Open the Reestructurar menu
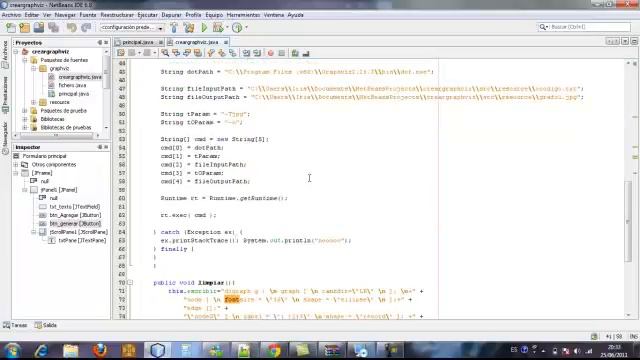This screenshot has height=360, width=640. click(117, 15)
